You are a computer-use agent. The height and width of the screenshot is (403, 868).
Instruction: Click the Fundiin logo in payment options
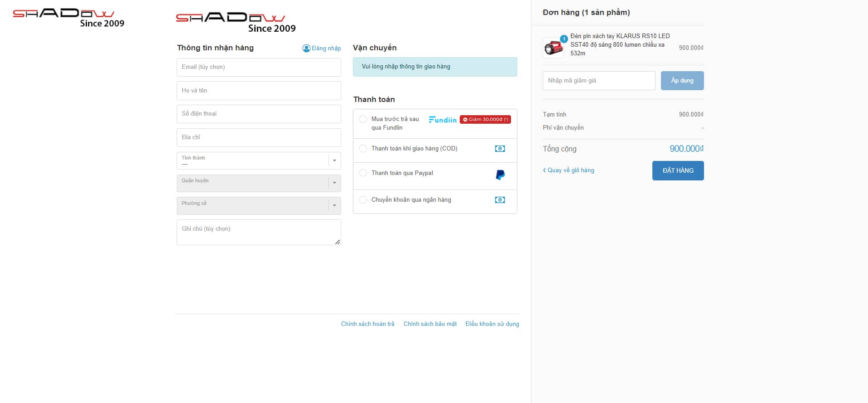(443, 120)
